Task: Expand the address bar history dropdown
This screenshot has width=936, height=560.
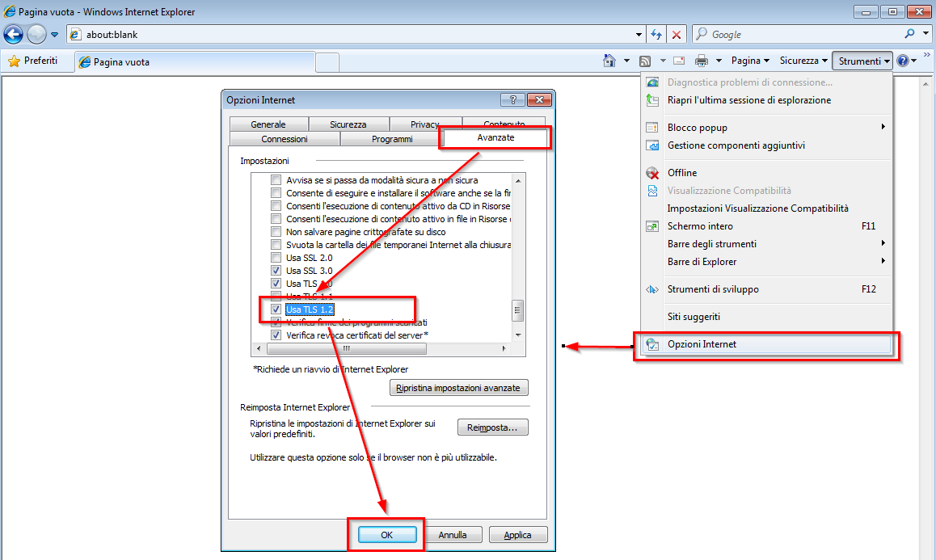Action: pyautogui.click(x=639, y=35)
